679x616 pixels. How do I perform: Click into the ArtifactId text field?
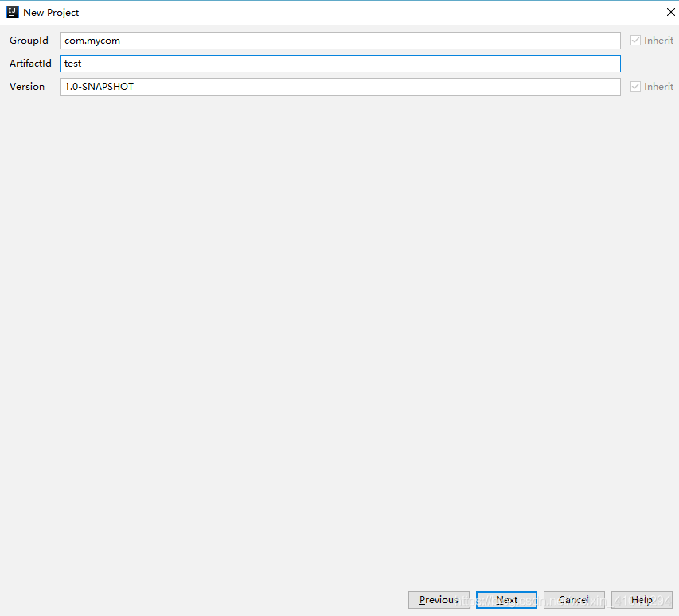[341, 64]
